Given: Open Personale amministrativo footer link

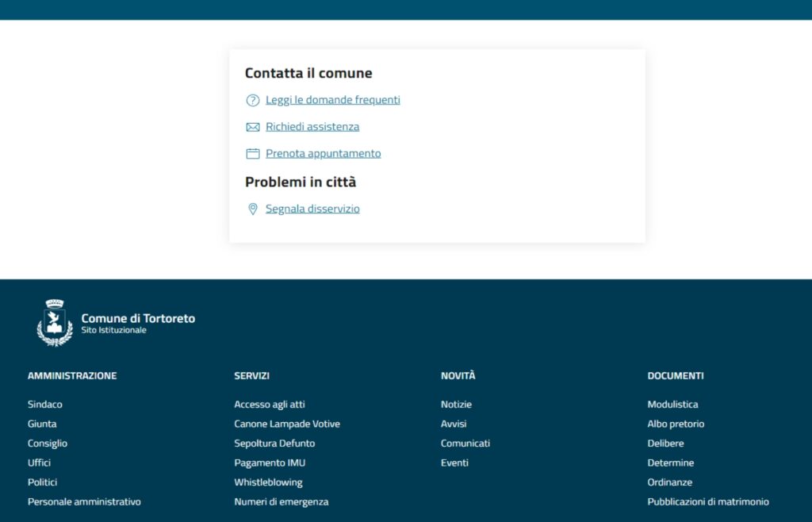Looking at the screenshot, I should click(84, 502).
